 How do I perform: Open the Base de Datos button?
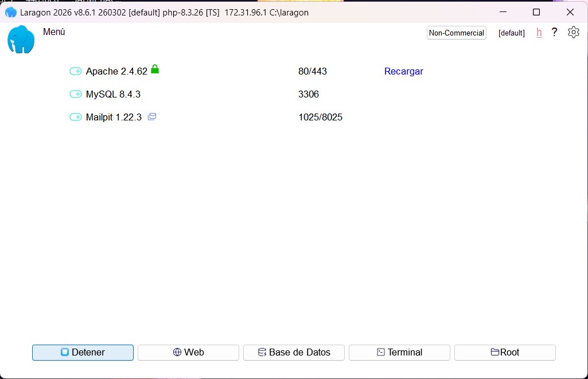[294, 353]
